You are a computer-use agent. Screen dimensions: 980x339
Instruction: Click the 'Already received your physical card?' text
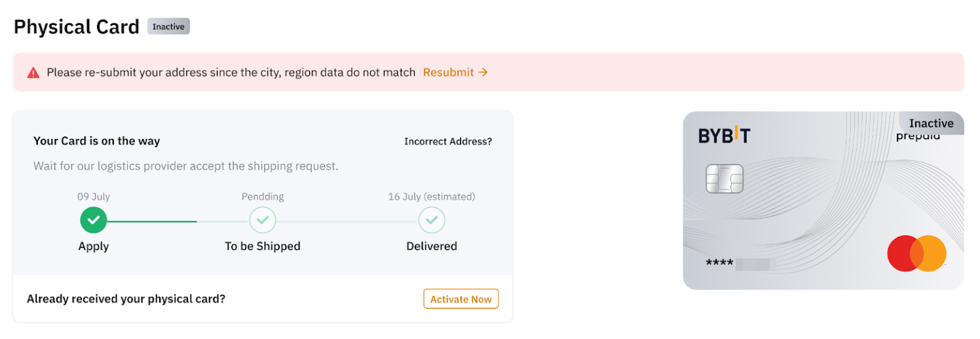[126, 299]
